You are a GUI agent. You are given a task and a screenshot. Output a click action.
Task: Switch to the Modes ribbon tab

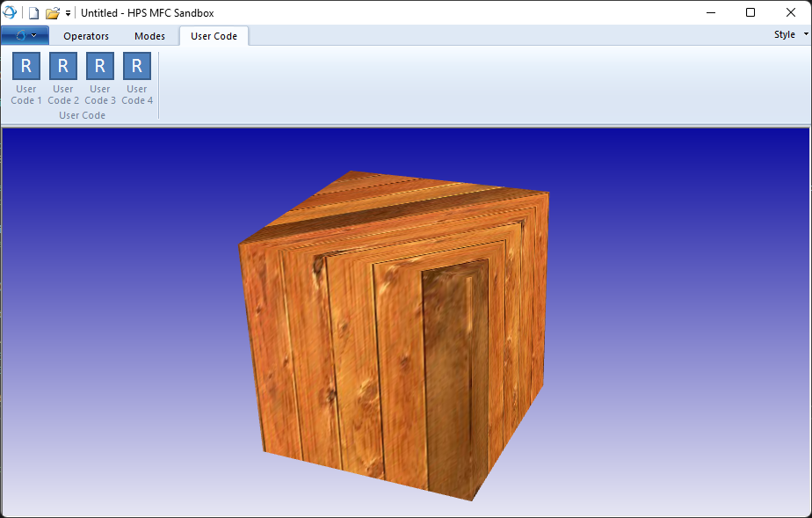click(149, 36)
